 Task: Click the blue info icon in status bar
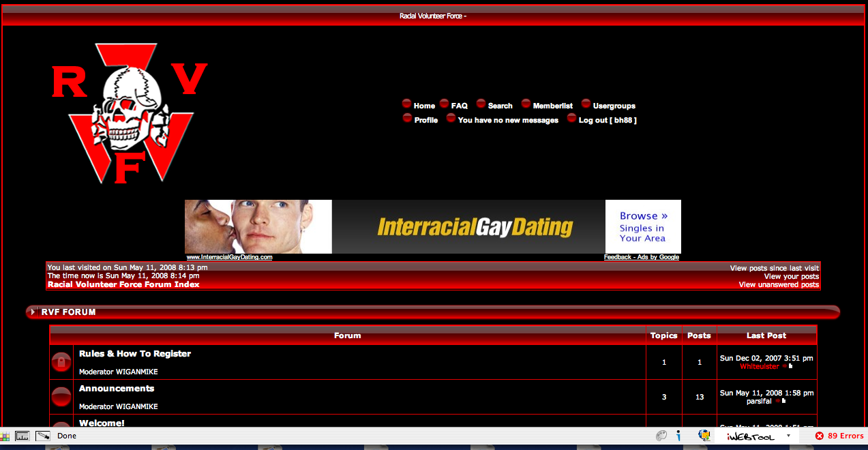tap(679, 436)
